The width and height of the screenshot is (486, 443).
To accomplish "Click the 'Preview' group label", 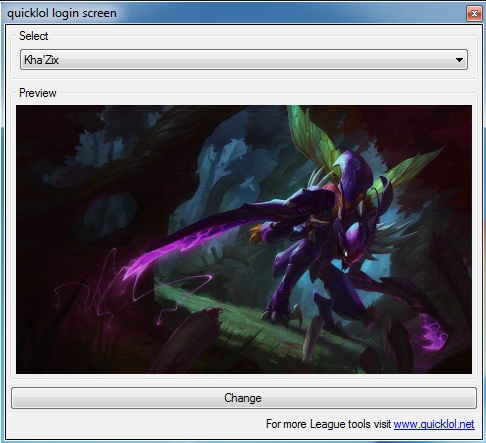I will point(38,93).
